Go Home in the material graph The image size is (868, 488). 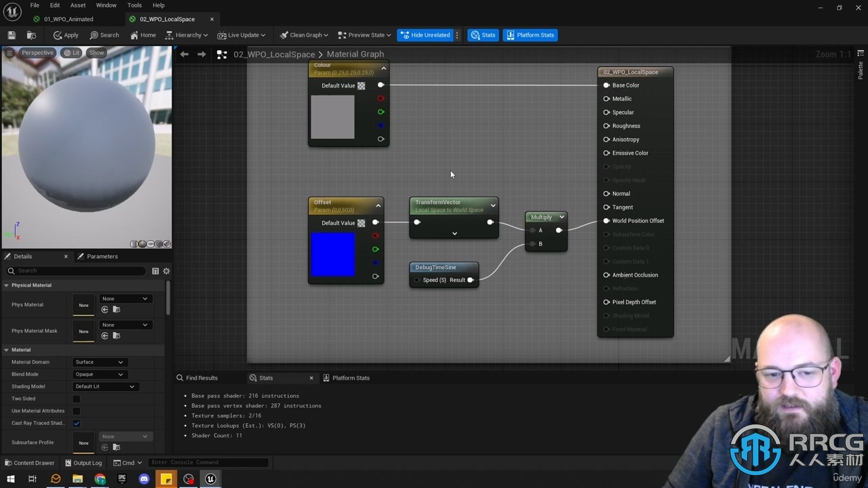coord(143,35)
